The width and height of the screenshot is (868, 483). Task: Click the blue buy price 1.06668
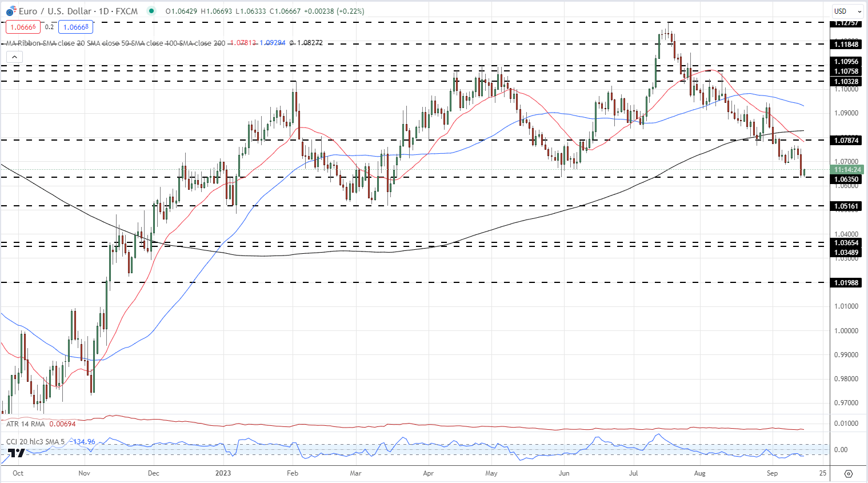pyautogui.click(x=75, y=27)
